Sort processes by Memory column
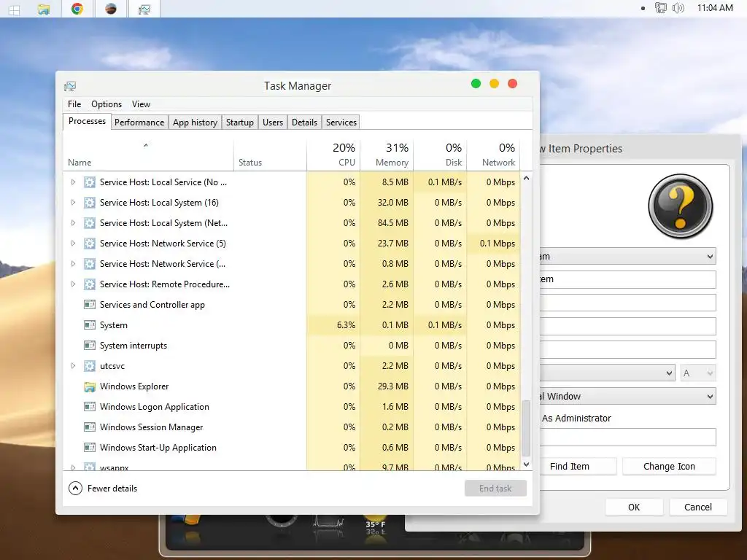 click(387, 155)
